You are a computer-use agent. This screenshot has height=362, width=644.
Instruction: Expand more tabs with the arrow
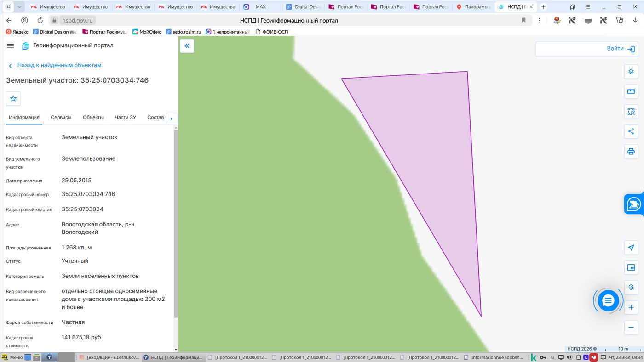[x=171, y=119]
